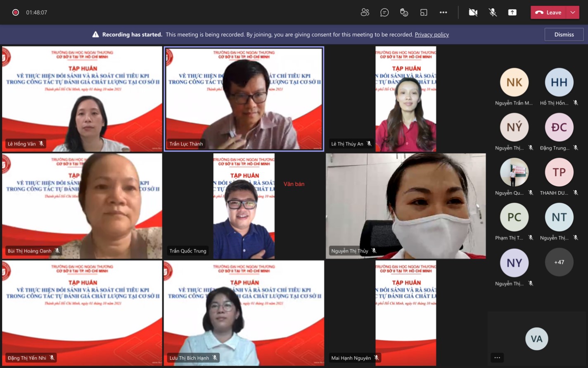The image size is (588, 368).
Task: Click Bùi Thị Hoàng Oanh name label
Action: [30, 251]
